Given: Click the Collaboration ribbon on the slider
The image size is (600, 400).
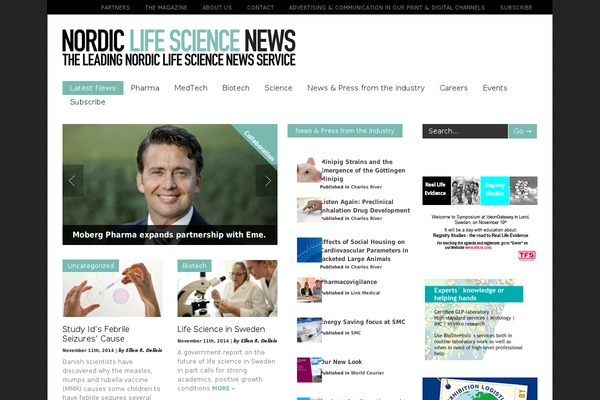Looking at the screenshot, I should pyautogui.click(x=259, y=146).
